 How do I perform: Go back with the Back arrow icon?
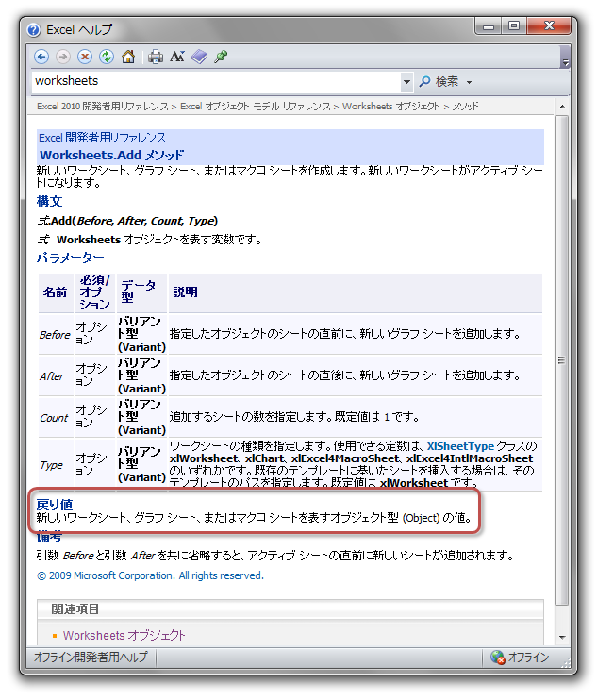[x=41, y=57]
